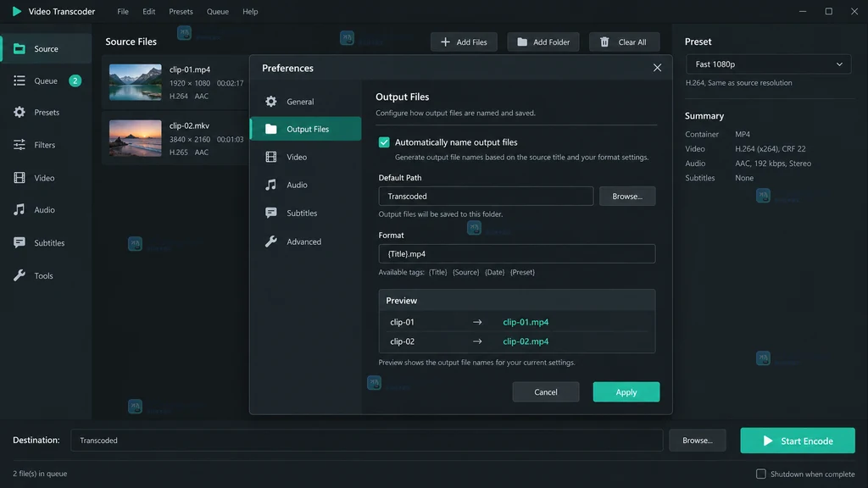This screenshot has width=868, height=488.
Task: Click the Video film icon in Preferences
Action: (270, 157)
